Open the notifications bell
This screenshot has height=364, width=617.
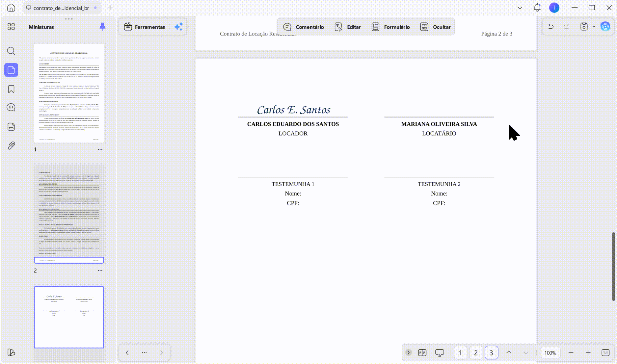pyautogui.click(x=537, y=8)
